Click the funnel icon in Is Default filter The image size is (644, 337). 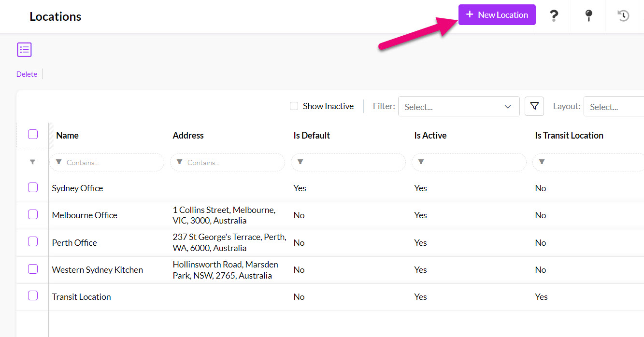(301, 162)
